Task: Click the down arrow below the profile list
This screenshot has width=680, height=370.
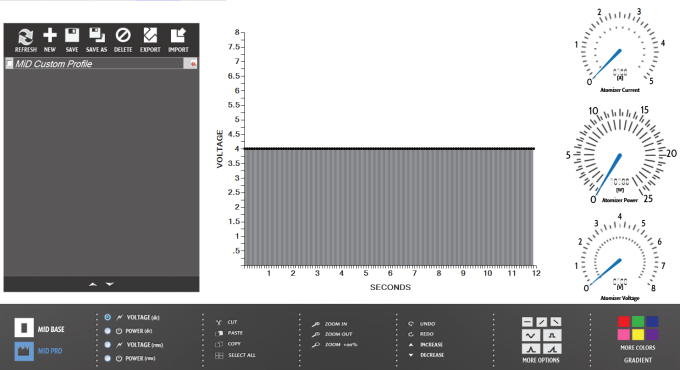Action: 110,284
